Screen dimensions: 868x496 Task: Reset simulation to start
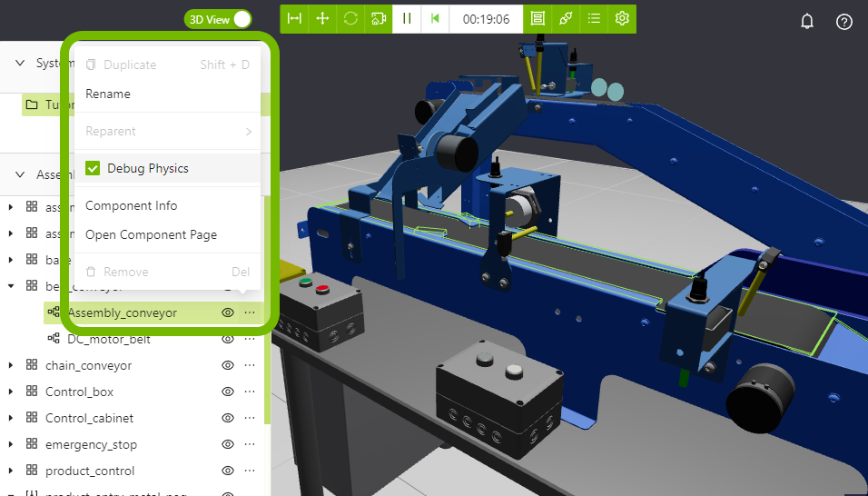coord(435,18)
